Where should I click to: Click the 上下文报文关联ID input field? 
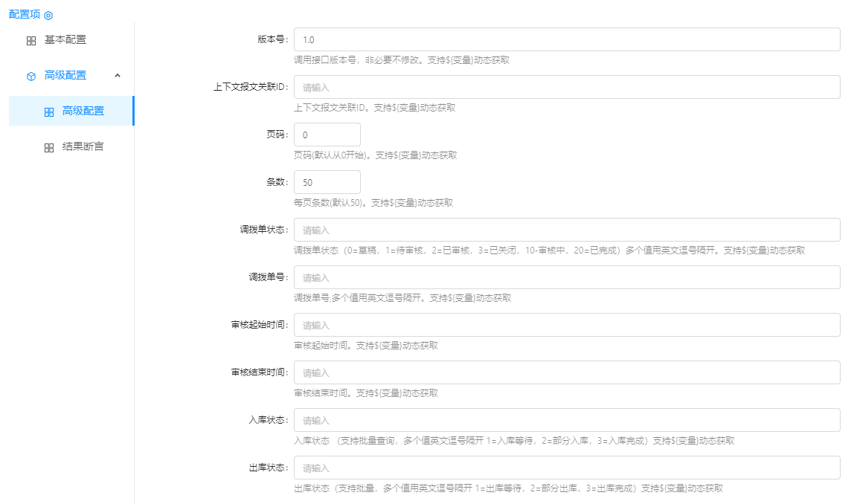pyautogui.click(x=567, y=87)
